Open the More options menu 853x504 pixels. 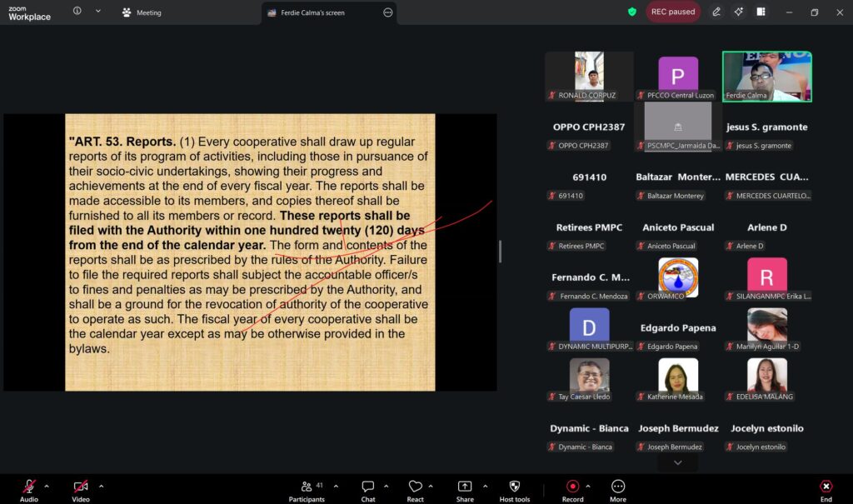(x=617, y=487)
